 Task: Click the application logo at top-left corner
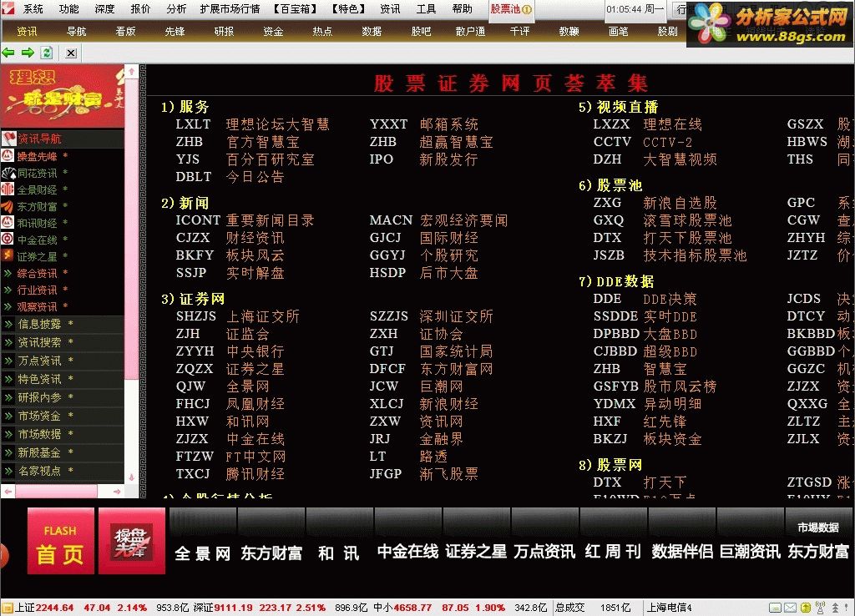click(7, 8)
